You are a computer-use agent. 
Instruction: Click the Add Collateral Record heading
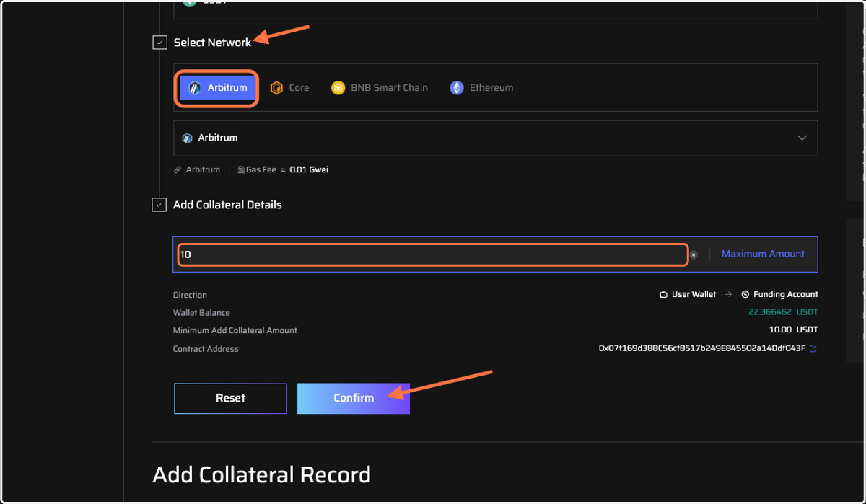pos(262,475)
